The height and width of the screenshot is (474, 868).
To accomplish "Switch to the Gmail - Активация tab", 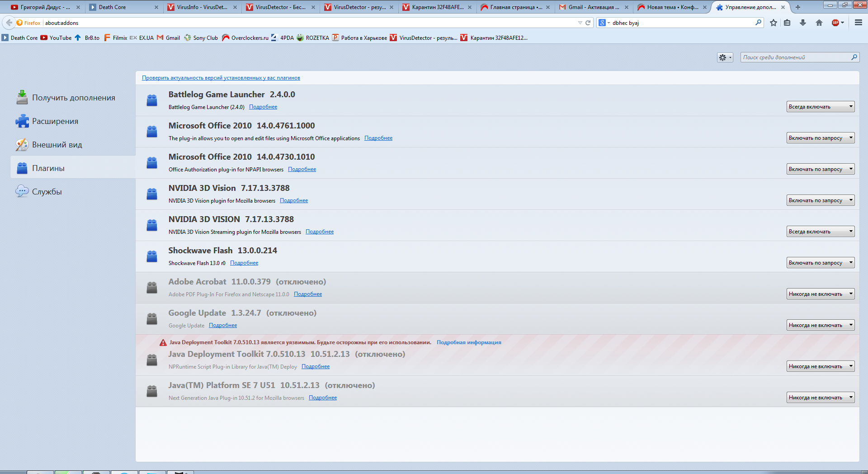I will (x=594, y=7).
